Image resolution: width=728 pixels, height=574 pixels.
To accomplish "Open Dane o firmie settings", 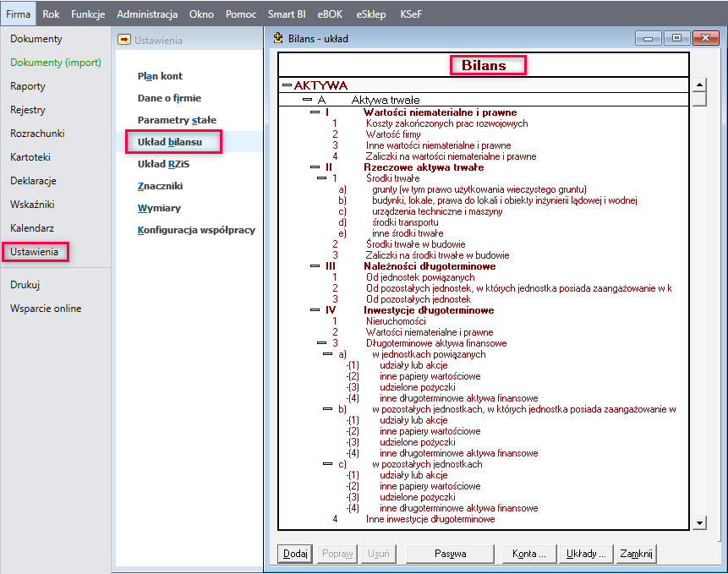I will coord(169,98).
